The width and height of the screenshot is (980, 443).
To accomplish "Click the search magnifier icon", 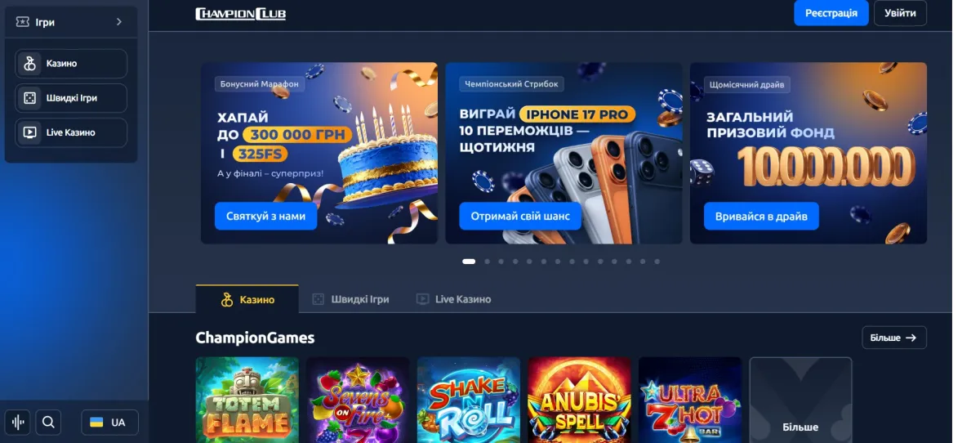I will click(x=48, y=423).
